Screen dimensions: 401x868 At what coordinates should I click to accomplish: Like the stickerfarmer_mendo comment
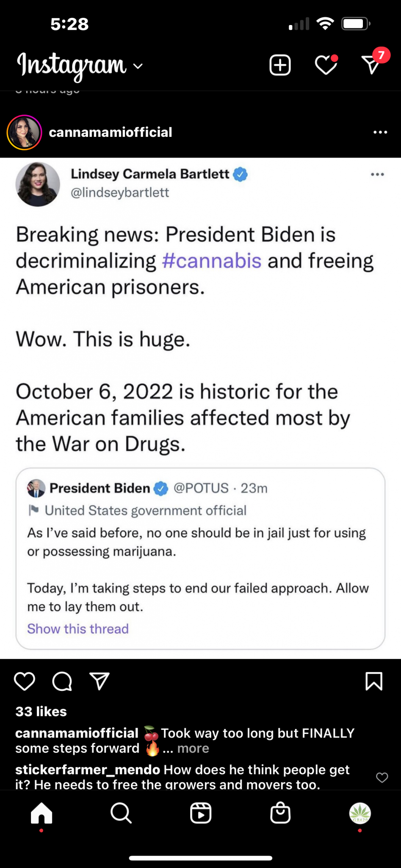[382, 777]
